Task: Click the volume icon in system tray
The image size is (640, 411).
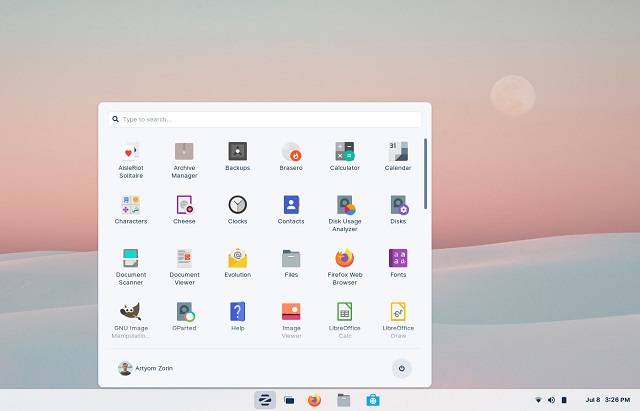Action: coord(551,400)
